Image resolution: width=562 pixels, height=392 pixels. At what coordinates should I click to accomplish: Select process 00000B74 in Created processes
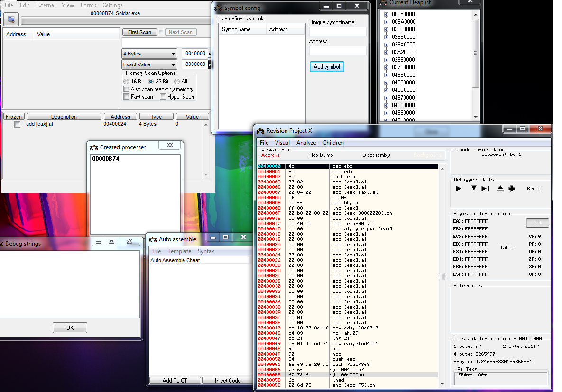(x=106, y=159)
